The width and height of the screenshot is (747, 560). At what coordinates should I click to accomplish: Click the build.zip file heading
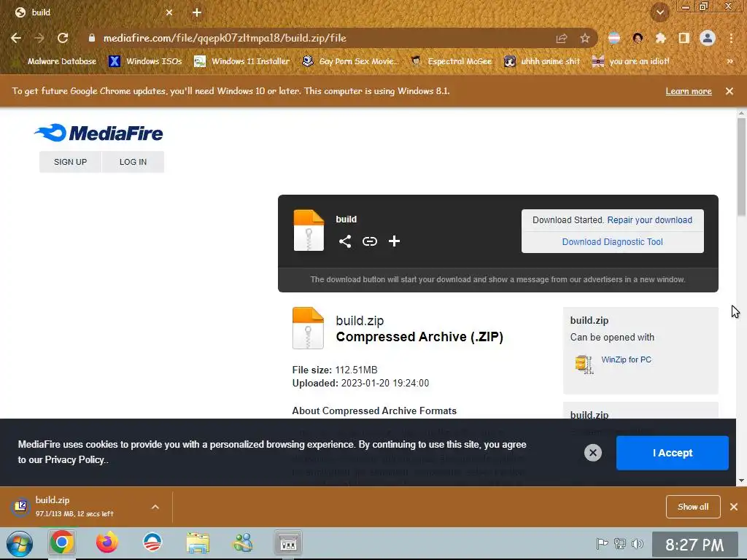(x=360, y=321)
